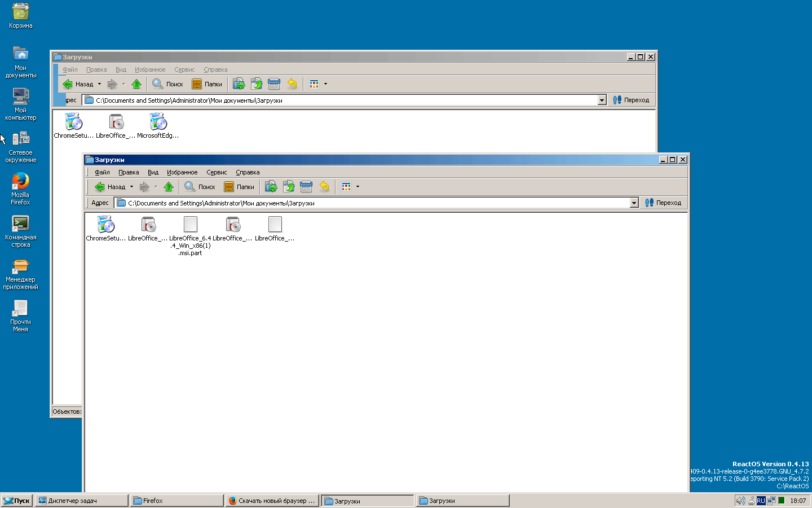Click the volume speaker tray icon
This screenshot has height=508, width=812.
coord(740,501)
